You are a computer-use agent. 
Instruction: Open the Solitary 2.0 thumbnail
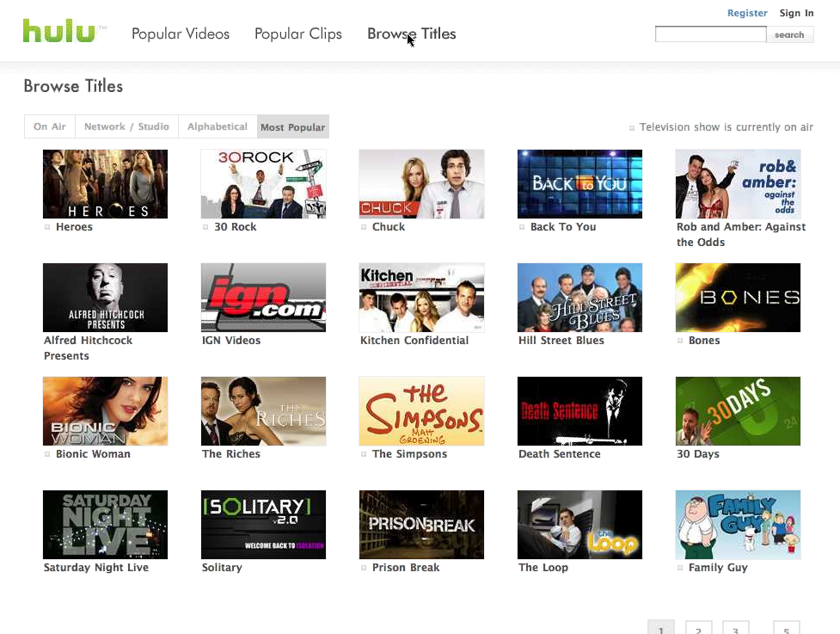coord(264,525)
